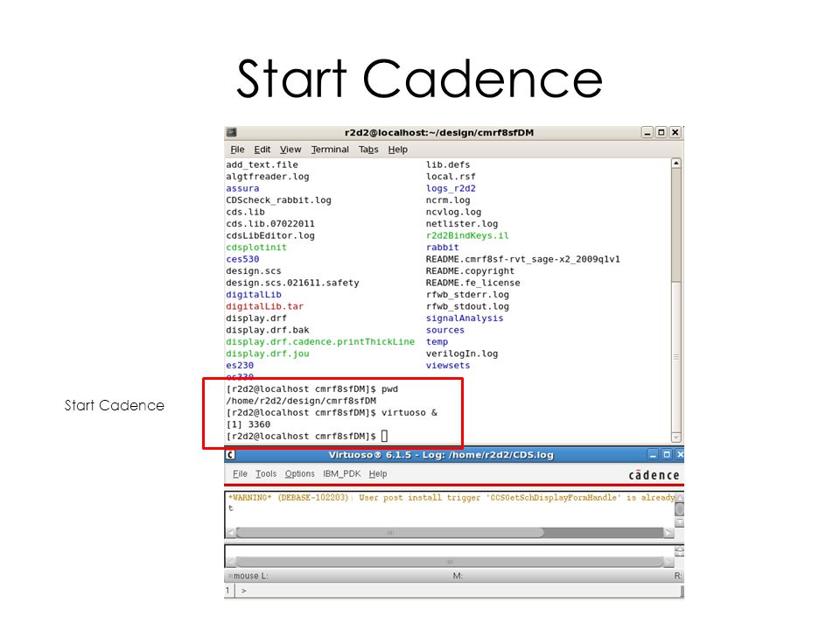
Task: Open the IBM_PDK menu in Virtuoso
Action: (342, 474)
